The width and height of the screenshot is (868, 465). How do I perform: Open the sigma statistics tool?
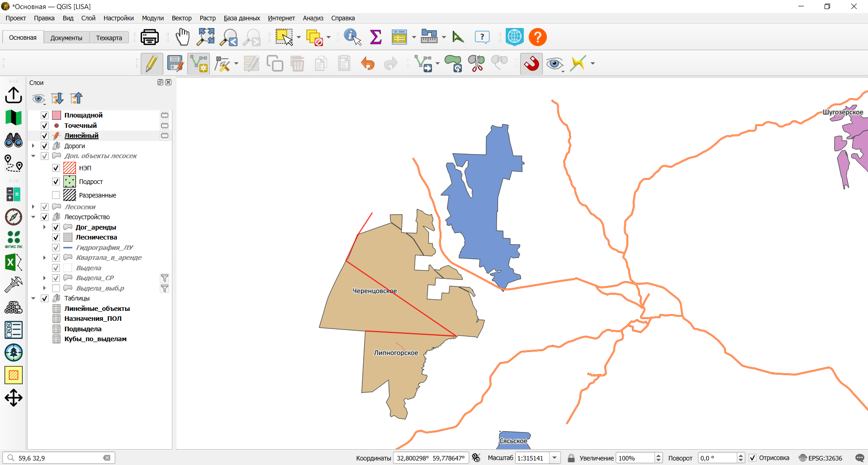376,37
